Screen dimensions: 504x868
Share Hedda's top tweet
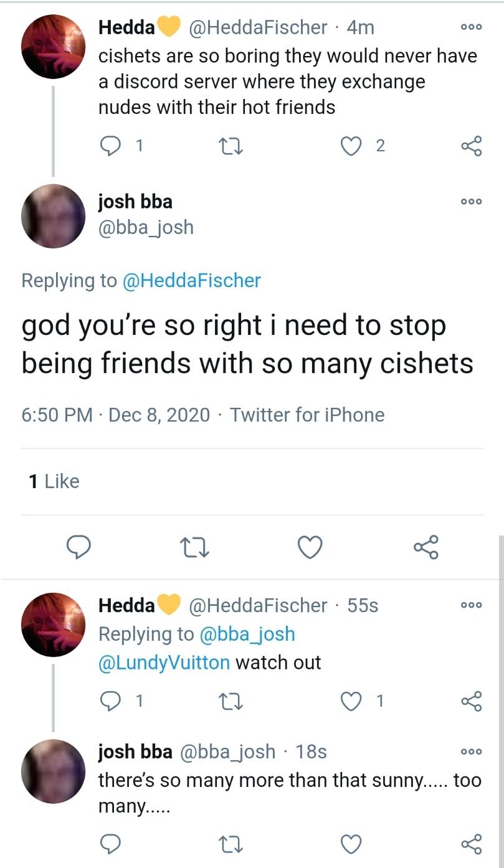471,146
